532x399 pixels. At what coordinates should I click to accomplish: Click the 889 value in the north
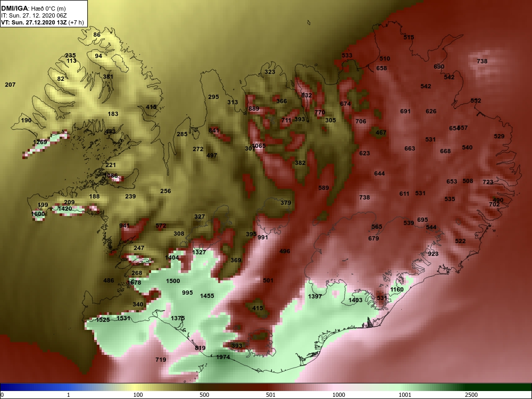pyautogui.click(x=254, y=109)
